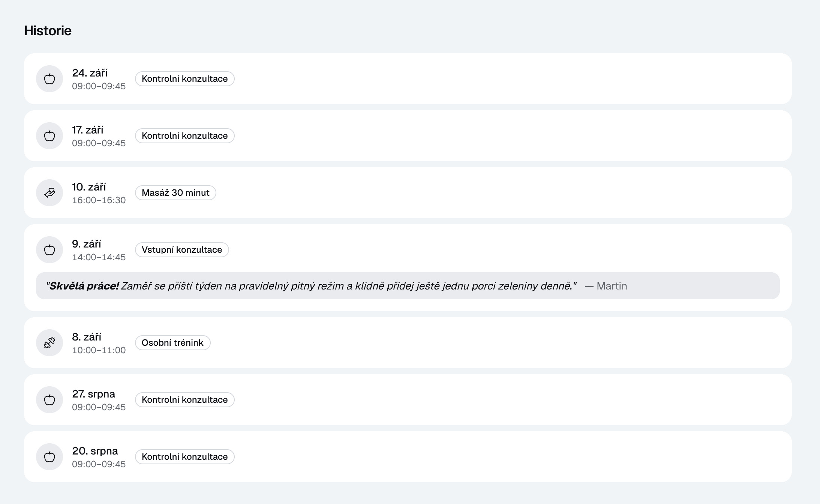Click the Vstupní konzultace tag

tap(182, 250)
